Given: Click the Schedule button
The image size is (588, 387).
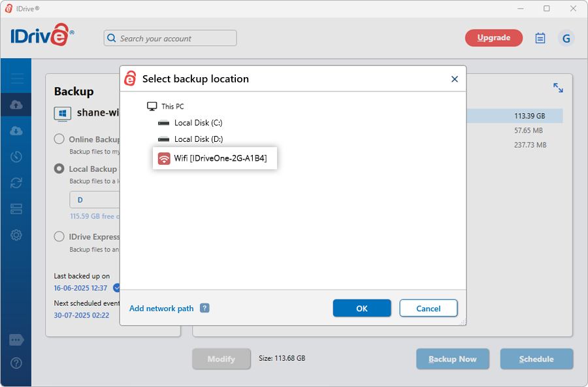Looking at the screenshot, I should pos(536,359).
